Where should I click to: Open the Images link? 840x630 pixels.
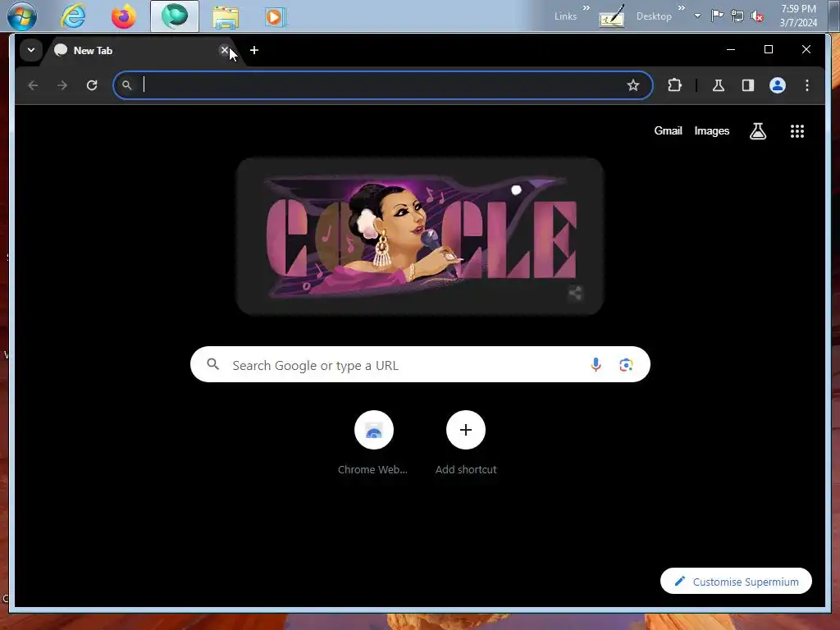(711, 130)
